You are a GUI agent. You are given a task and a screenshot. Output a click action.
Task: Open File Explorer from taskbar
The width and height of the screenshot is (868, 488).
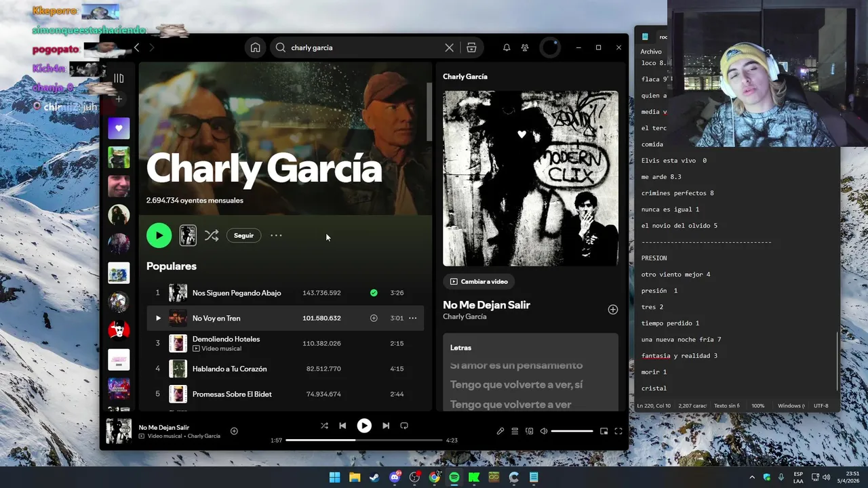(x=355, y=477)
